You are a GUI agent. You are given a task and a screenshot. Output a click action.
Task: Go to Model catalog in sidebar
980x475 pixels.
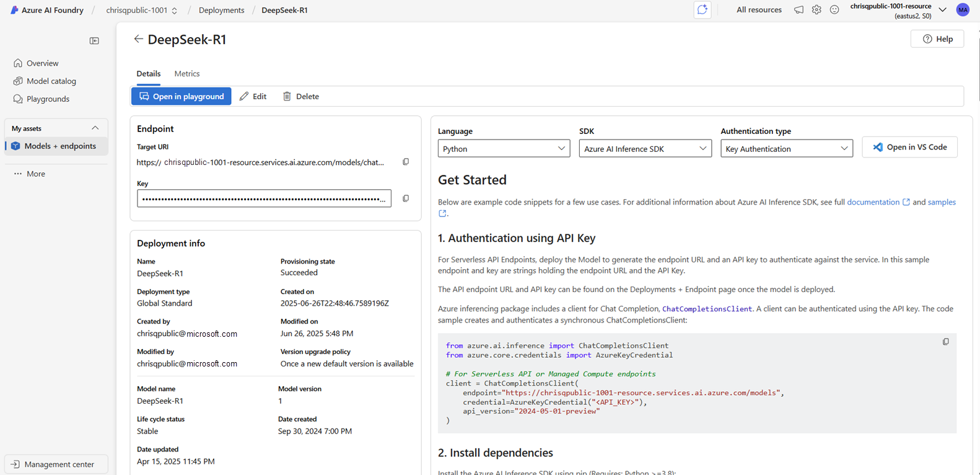click(51, 81)
